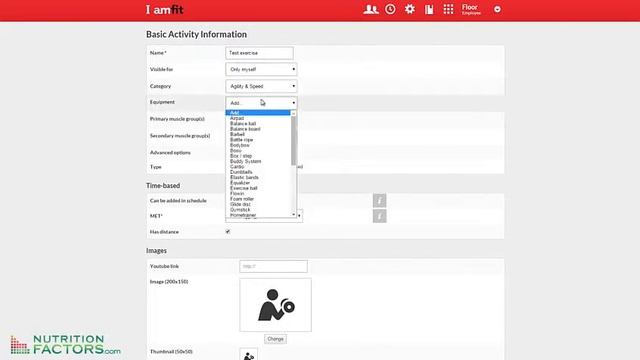Open the clock history icon

click(x=390, y=9)
